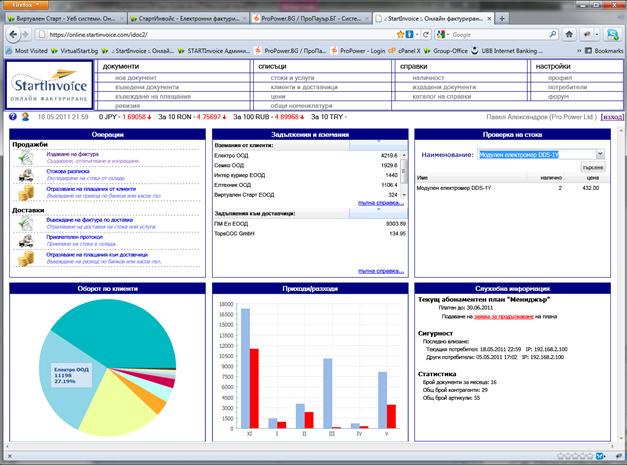Go back with the browser Back arrow
The height and width of the screenshot is (465, 627).
[13, 34]
